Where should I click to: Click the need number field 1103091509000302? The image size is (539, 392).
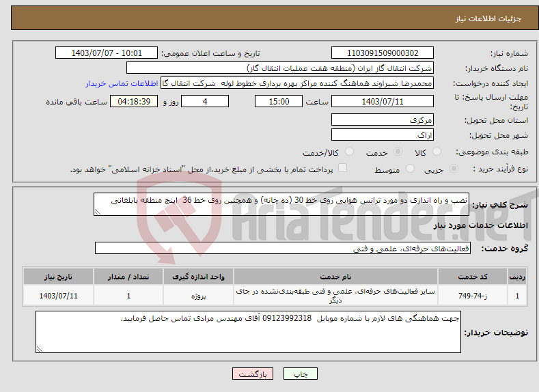383,53
